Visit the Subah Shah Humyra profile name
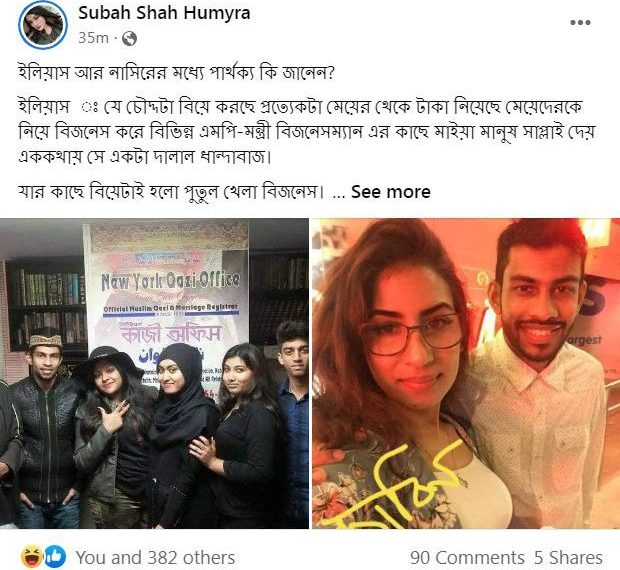Screen dimensions: 620x570 [164, 13]
